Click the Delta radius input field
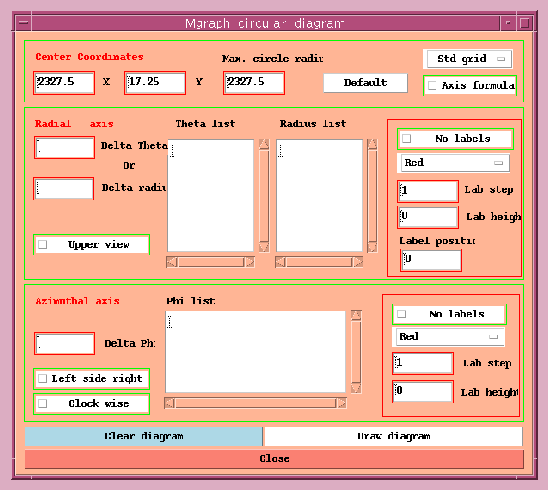The image size is (548, 490). [x=64, y=189]
